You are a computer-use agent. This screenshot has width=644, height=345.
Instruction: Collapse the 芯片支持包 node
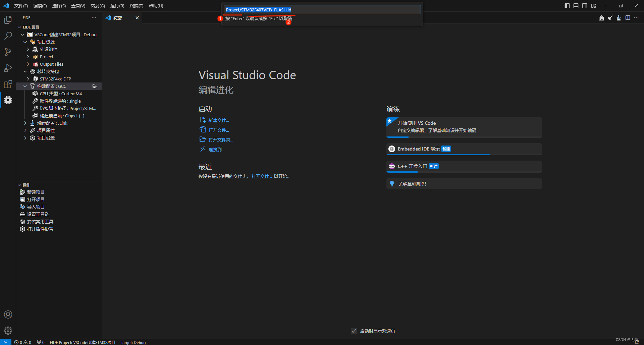click(x=25, y=71)
